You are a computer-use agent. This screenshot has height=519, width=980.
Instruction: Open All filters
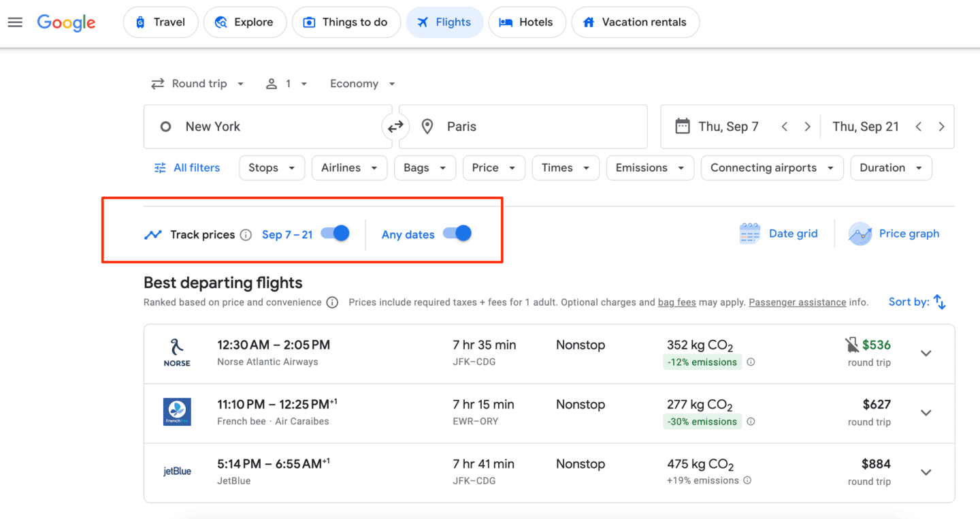(187, 168)
